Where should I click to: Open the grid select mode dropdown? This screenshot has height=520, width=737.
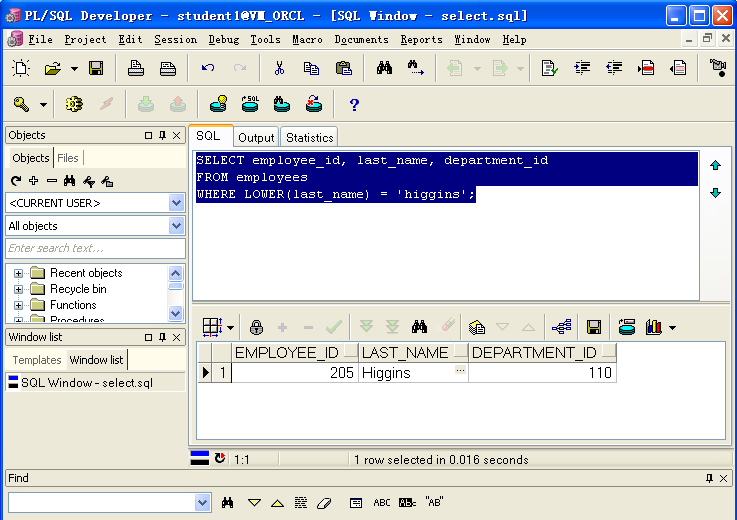pyautogui.click(x=230, y=327)
